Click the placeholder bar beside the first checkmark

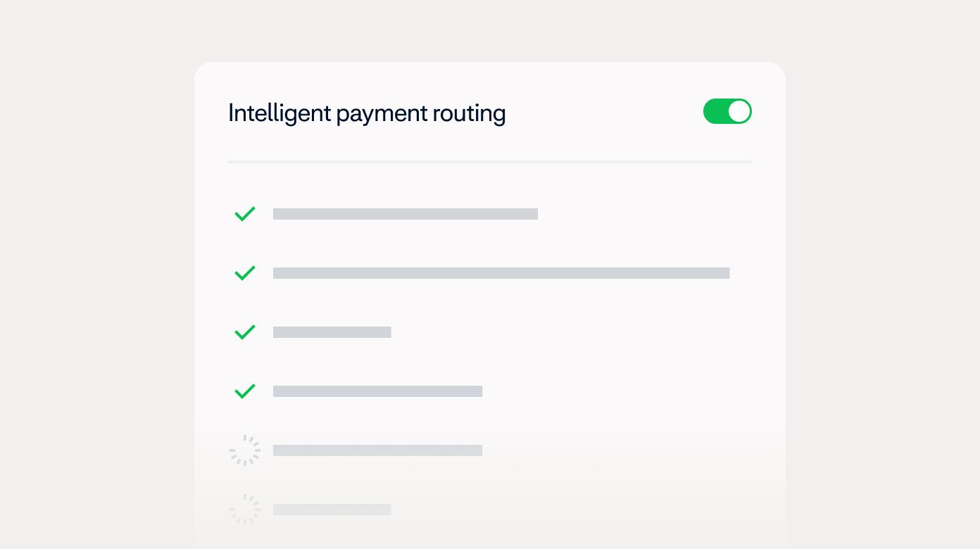point(405,214)
